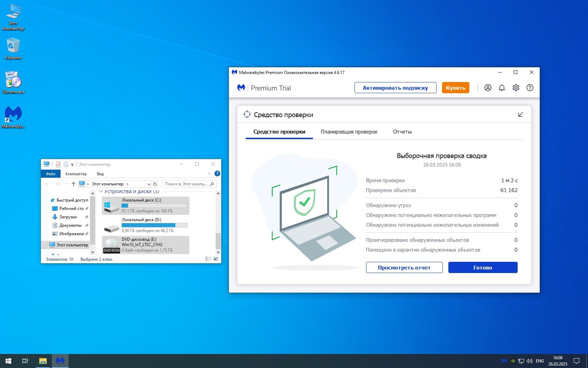Open the Вид ribbon tab
The width and height of the screenshot is (588, 368).
(x=100, y=173)
